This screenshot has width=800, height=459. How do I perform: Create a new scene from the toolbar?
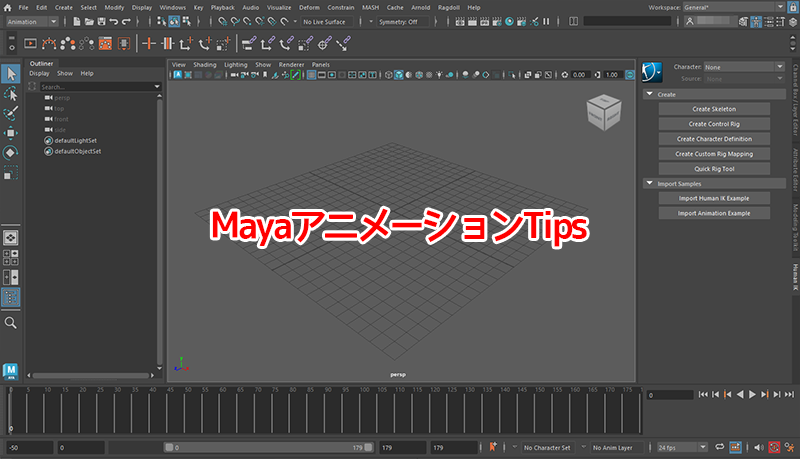[x=77, y=21]
